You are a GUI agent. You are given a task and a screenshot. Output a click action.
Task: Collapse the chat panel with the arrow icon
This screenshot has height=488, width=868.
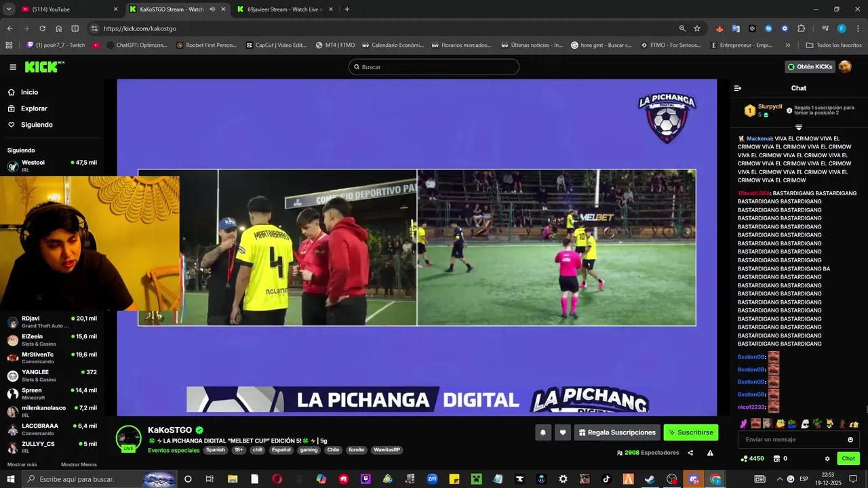click(738, 88)
